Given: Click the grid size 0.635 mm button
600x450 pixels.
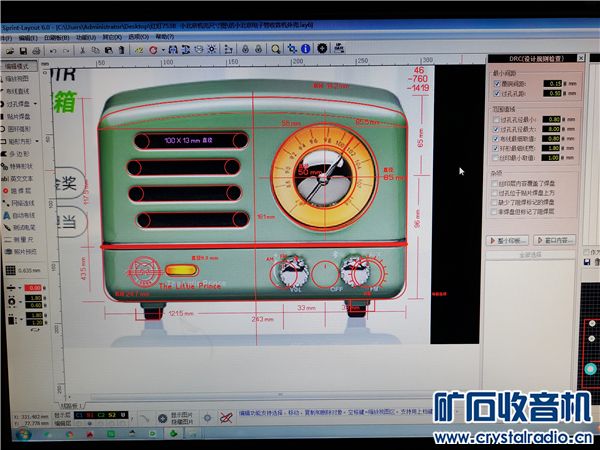Looking at the screenshot, I should coord(24,271).
